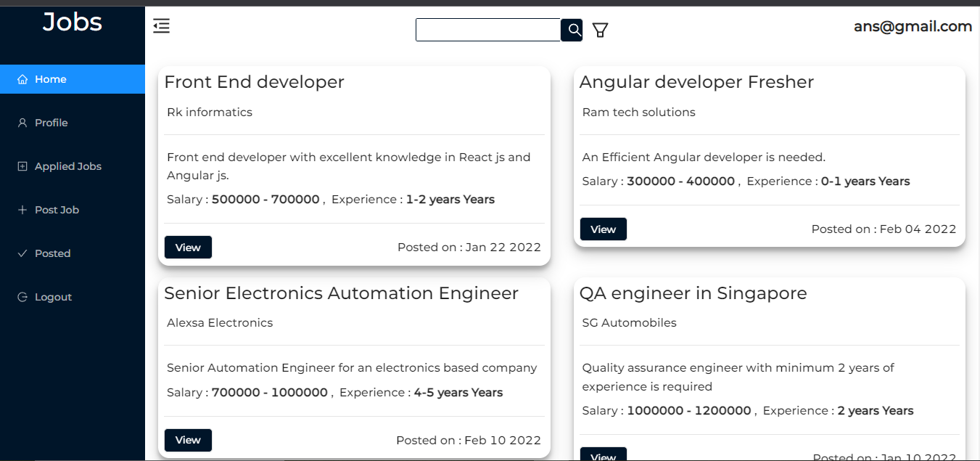Click the Posted checkmark icon
The width and height of the screenshot is (980, 461).
(x=22, y=253)
